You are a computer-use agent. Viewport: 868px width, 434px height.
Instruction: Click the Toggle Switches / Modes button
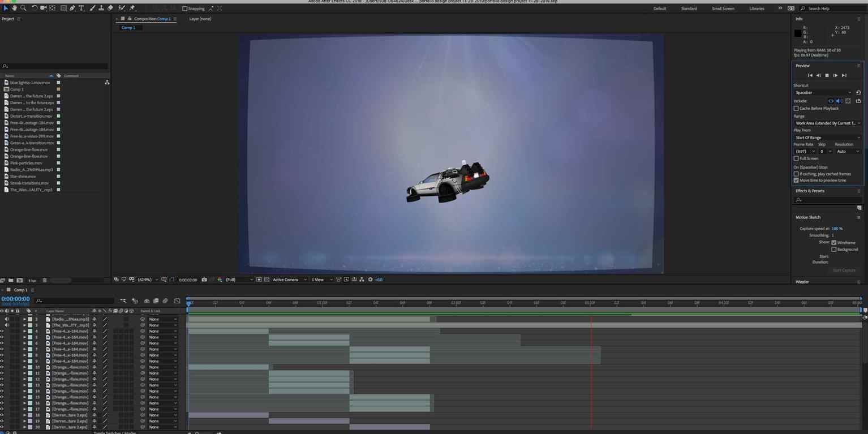[115, 432]
